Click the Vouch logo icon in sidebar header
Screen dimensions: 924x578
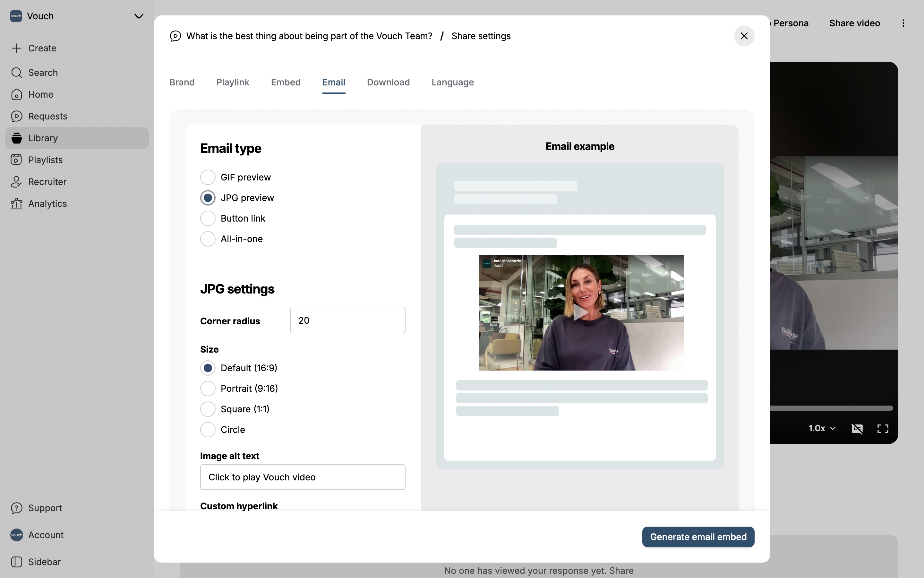pyautogui.click(x=16, y=16)
